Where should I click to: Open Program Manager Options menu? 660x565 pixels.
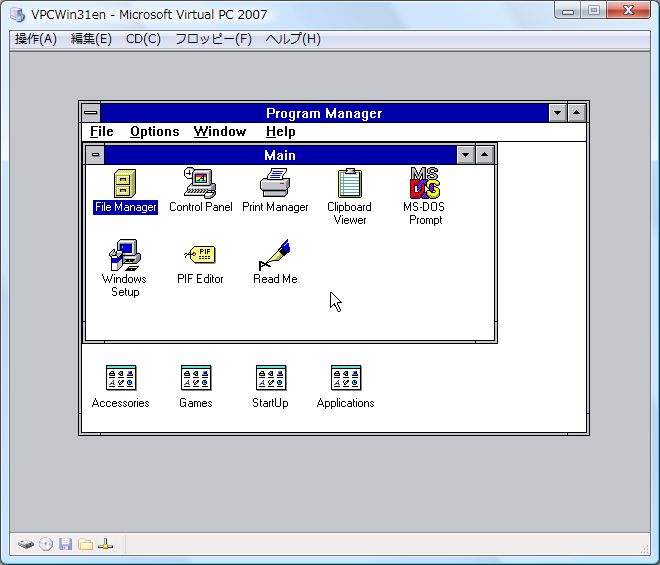(154, 131)
